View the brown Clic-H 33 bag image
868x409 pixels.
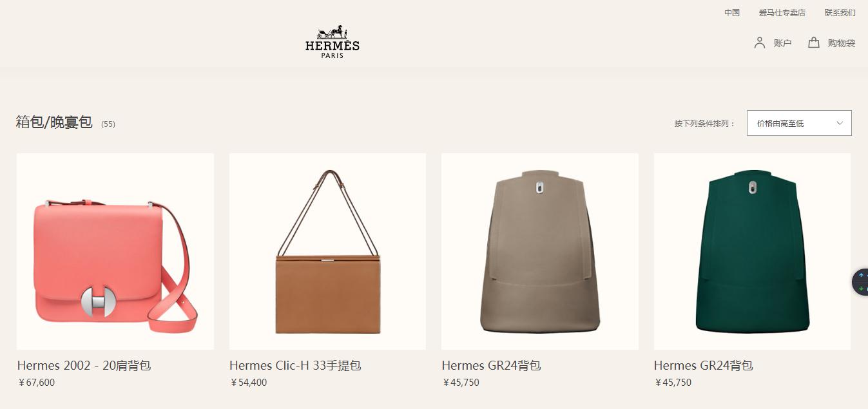click(x=327, y=251)
